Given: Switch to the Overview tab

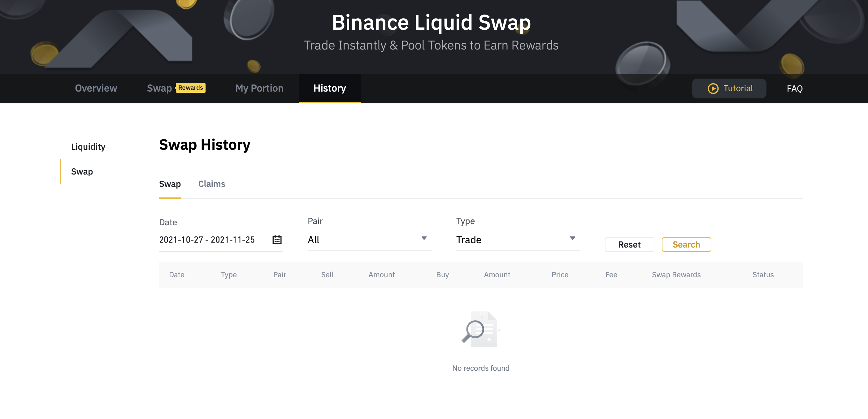Looking at the screenshot, I should click(x=96, y=88).
